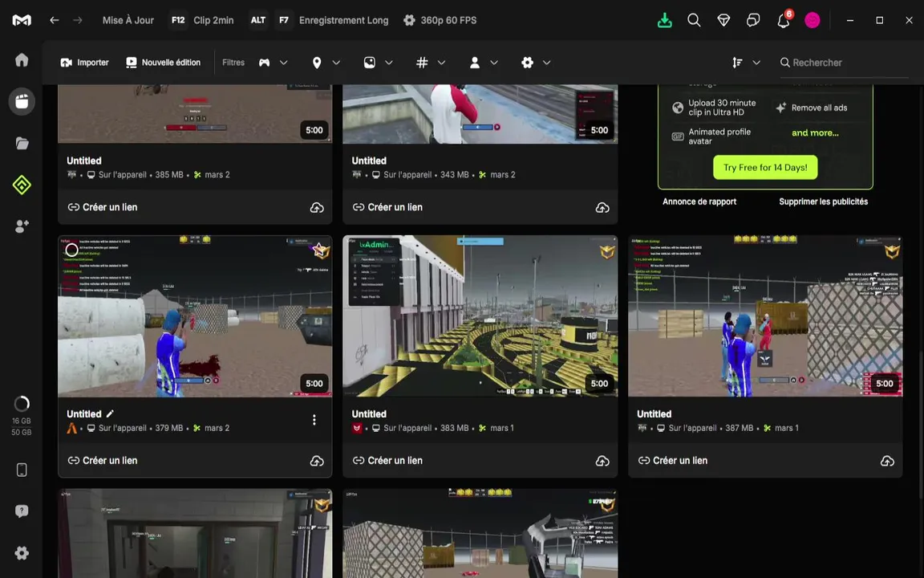Open notifications bell with 6 badge
The width and height of the screenshot is (924, 578).
[x=784, y=20]
